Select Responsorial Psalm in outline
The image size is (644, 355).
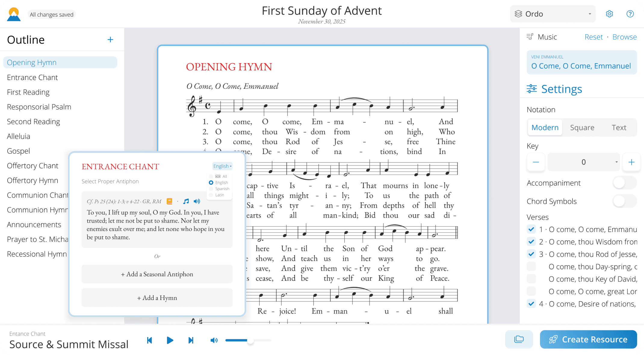tap(39, 107)
